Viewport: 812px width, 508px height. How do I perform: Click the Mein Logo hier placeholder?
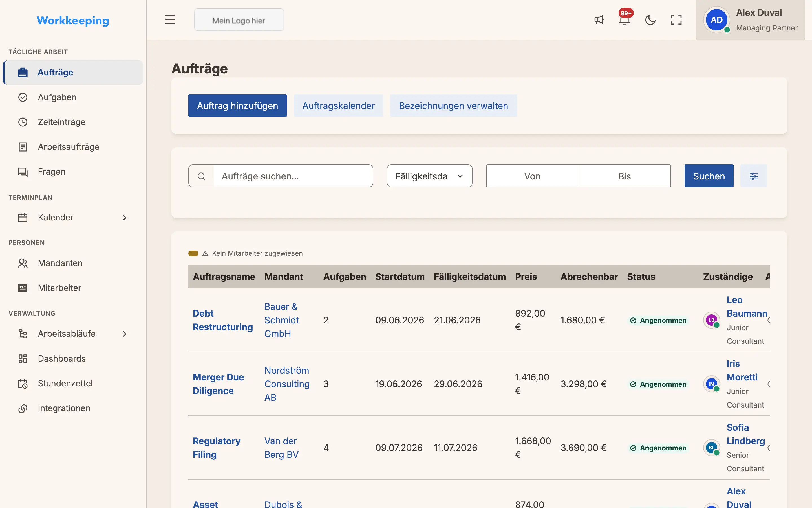pyautogui.click(x=239, y=20)
